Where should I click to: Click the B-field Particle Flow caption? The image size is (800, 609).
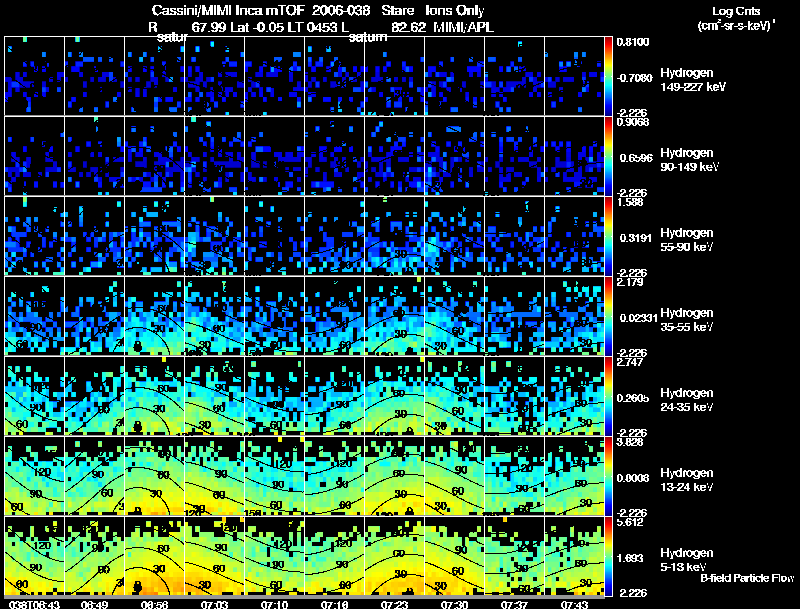click(747, 578)
